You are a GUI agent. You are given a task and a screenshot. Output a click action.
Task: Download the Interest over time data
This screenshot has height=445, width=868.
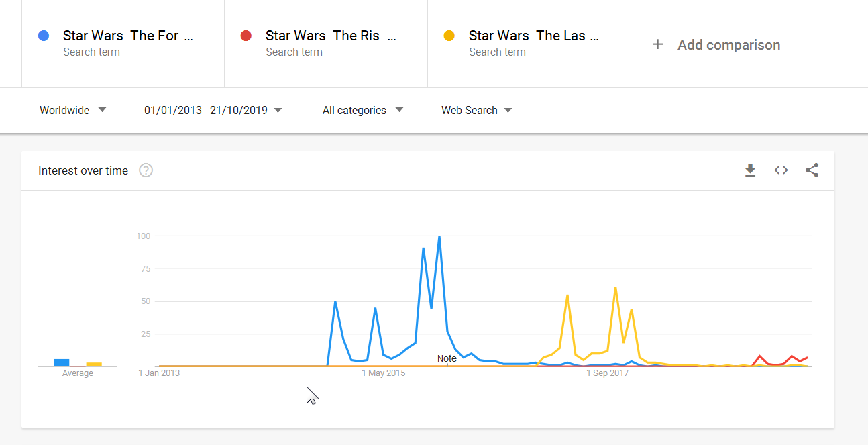(750, 170)
